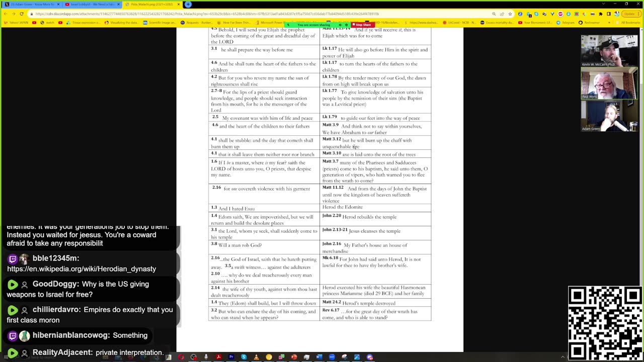Click the blue Z extension icon
The image size is (644, 362).
pyautogui.click(x=520, y=14)
